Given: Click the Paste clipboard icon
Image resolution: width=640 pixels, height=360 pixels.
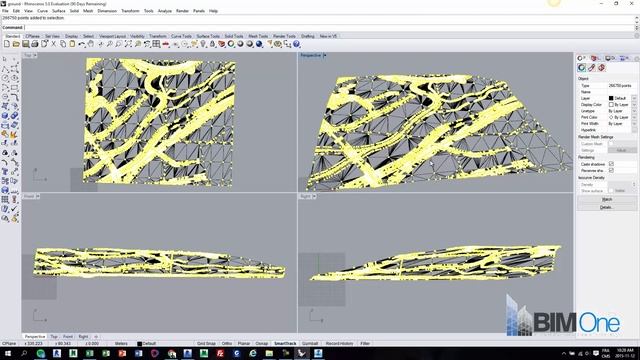Looking at the screenshot, I should tap(73, 44).
